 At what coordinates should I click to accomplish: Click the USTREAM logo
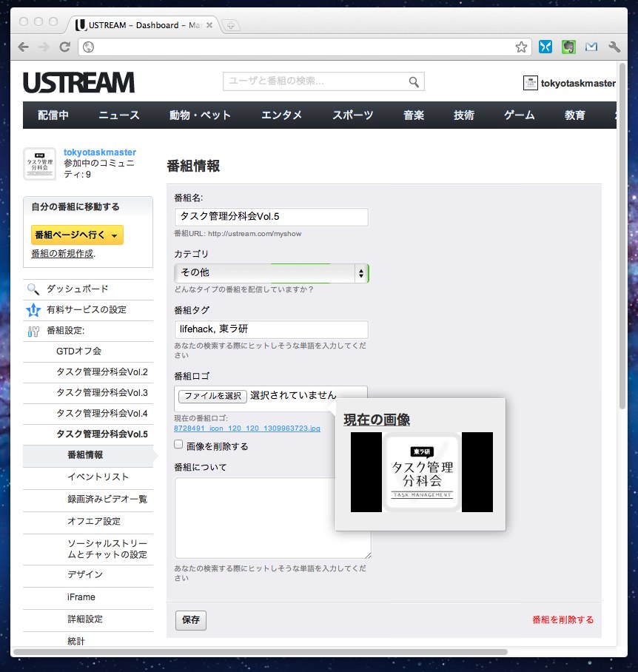79,82
